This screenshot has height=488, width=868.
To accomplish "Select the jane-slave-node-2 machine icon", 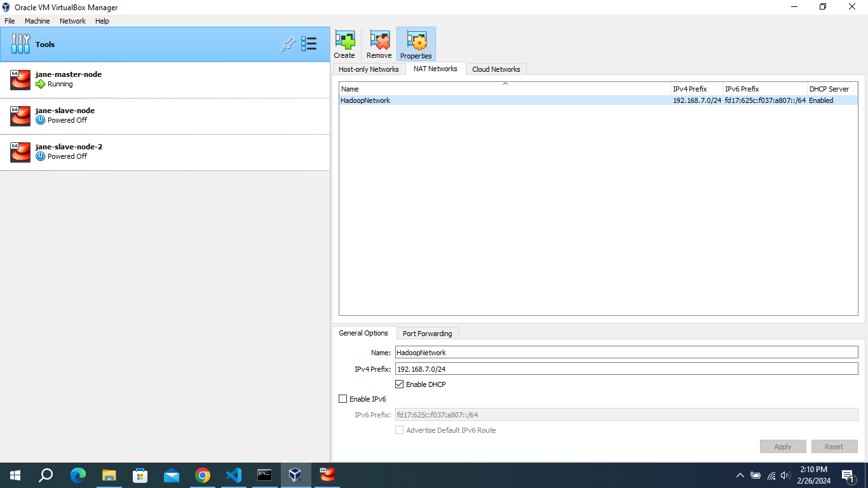I will [x=20, y=152].
